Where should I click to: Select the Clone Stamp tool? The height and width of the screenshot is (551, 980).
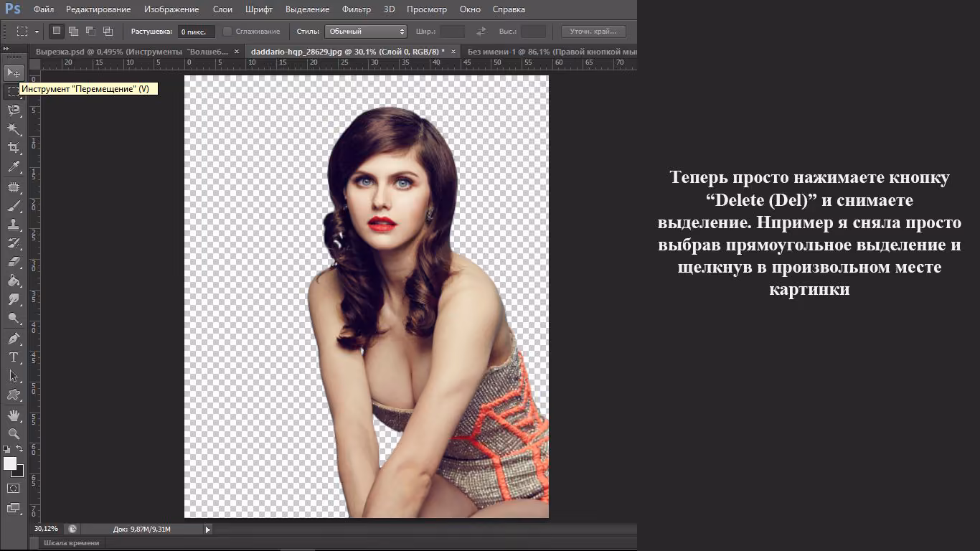[x=14, y=225]
